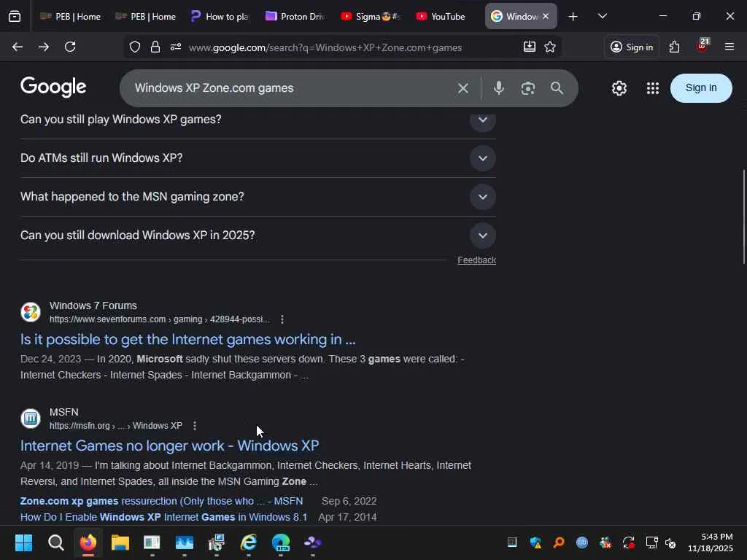The image size is (747, 560).
Task: Submit search with the magnifier icon
Action: point(557,88)
